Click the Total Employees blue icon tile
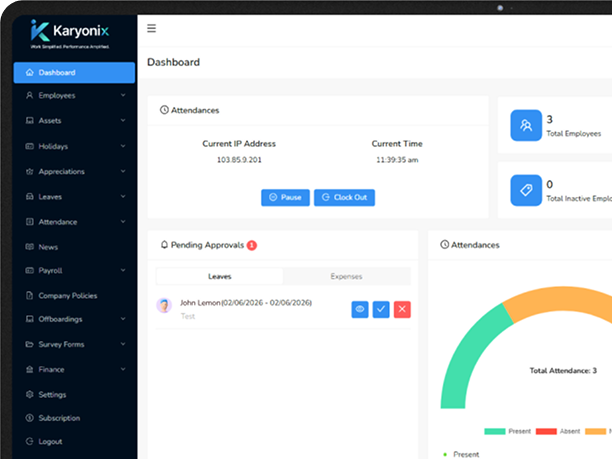The width and height of the screenshot is (612, 459). coord(526,125)
